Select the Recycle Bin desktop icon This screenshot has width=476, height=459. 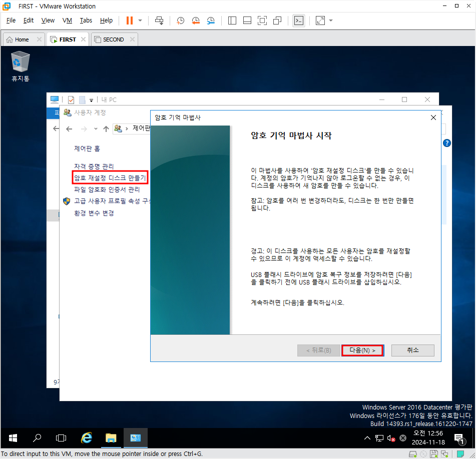pos(21,66)
